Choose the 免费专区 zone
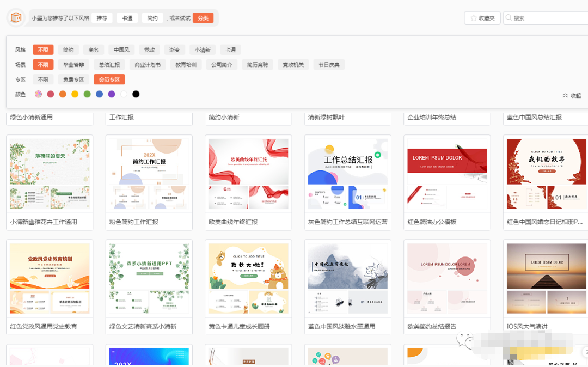The image size is (588, 367). point(73,79)
